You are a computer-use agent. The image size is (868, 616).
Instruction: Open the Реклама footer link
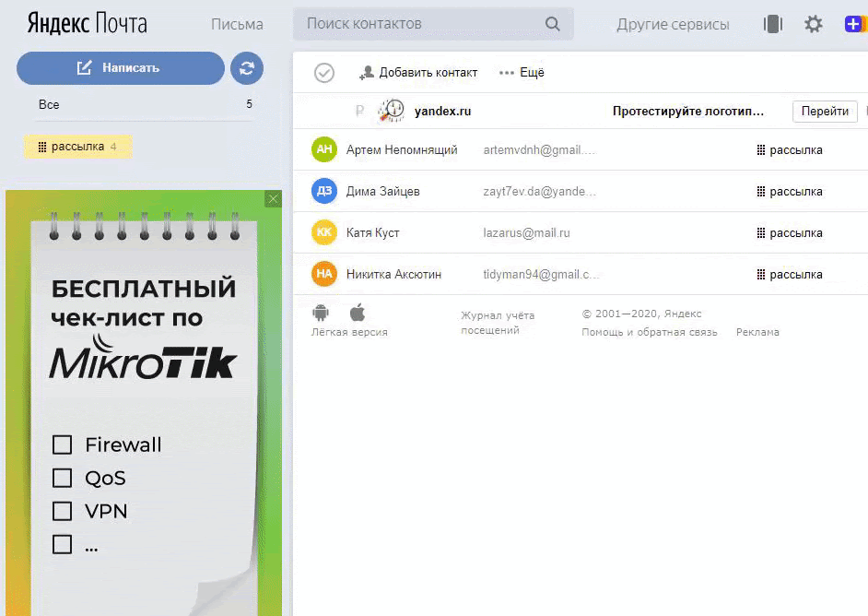[x=757, y=332]
